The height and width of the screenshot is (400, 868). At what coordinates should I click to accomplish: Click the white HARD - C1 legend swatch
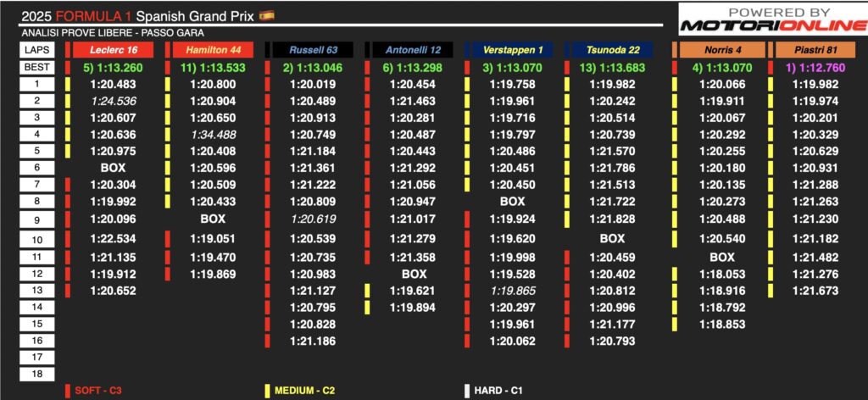467,391
